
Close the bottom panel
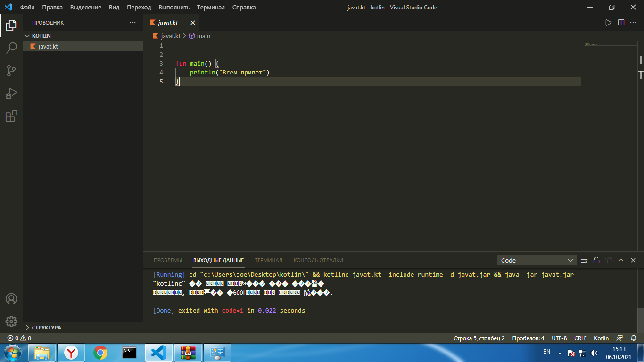pyautogui.click(x=633, y=260)
